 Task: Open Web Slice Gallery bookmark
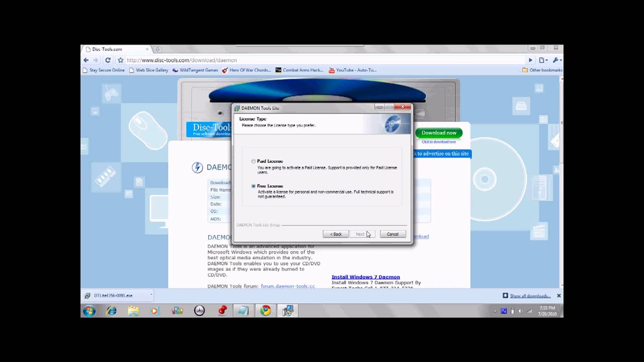click(x=148, y=70)
